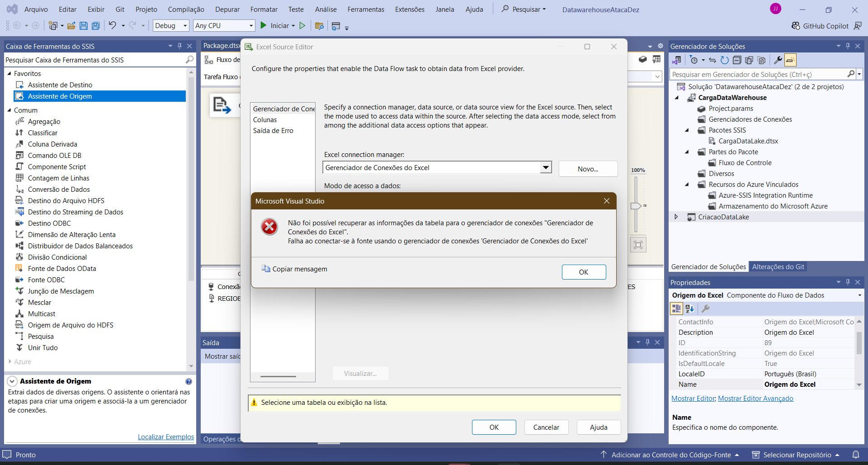Viewport: 868px width, 465px height.
Task: Select Agregação in the SSIS toolbox
Action: point(44,122)
